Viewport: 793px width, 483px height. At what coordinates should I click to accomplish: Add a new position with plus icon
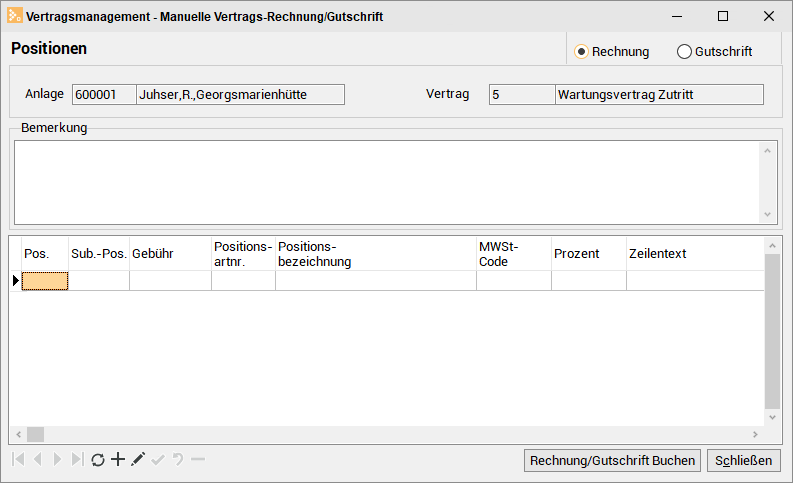(x=118, y=459)
